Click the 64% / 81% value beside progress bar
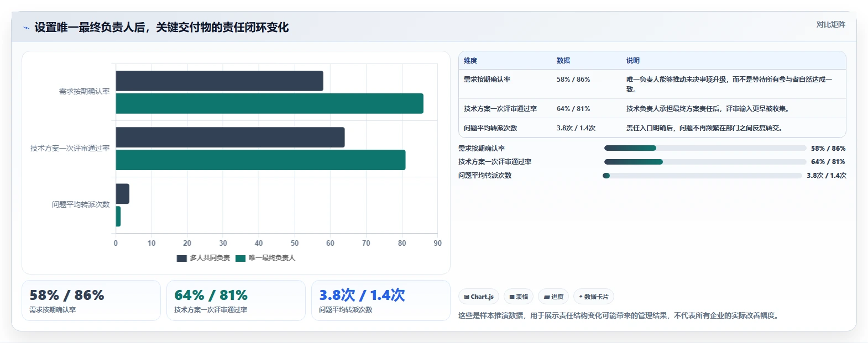The height and width of the screenshot is (343, 868). click(828, 162)
